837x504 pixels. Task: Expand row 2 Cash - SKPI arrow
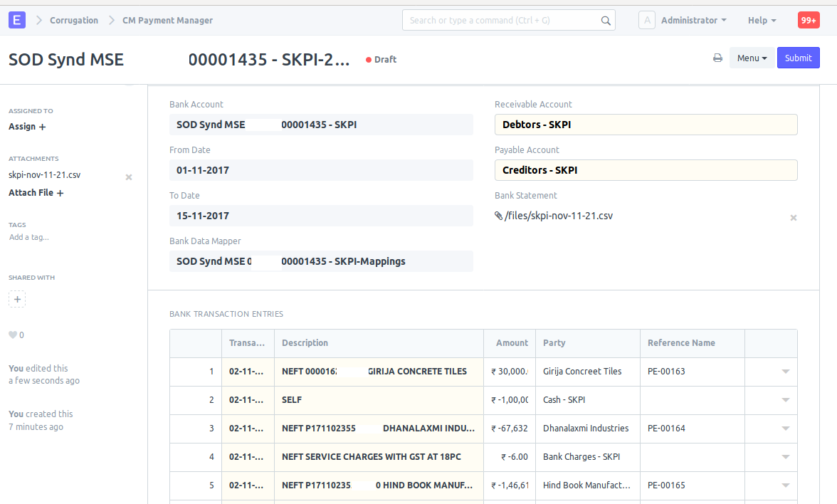[785, 400]
